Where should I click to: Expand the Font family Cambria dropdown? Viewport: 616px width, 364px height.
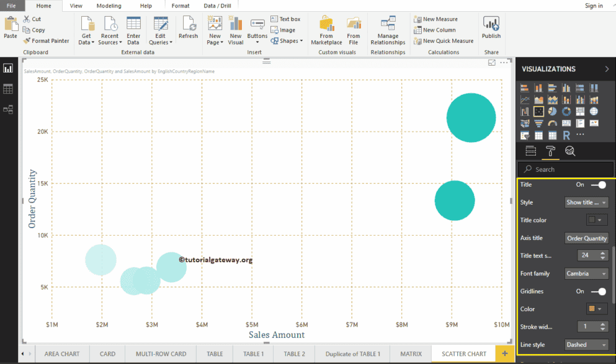586,273
